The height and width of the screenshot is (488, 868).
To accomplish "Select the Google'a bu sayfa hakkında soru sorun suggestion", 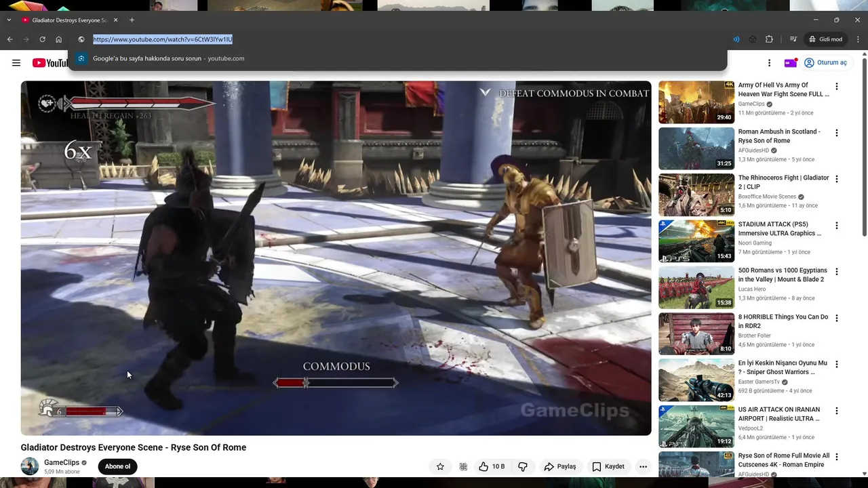I will coord(397,58).
